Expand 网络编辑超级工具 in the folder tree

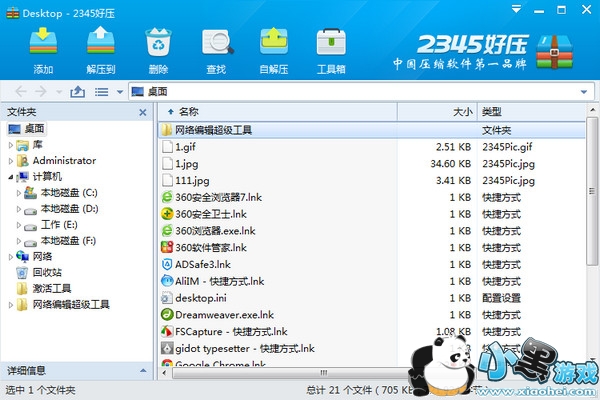point(11,305)
